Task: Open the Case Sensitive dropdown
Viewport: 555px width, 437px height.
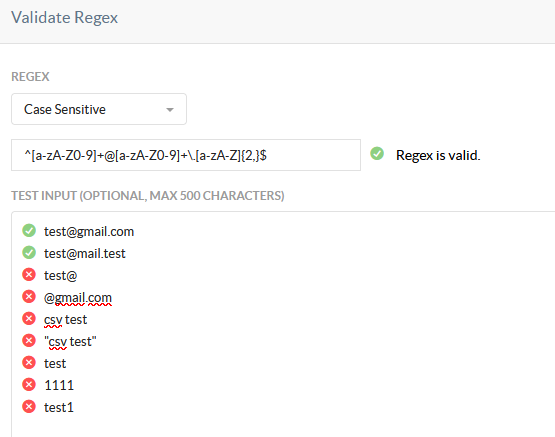Action: point(99,109)
